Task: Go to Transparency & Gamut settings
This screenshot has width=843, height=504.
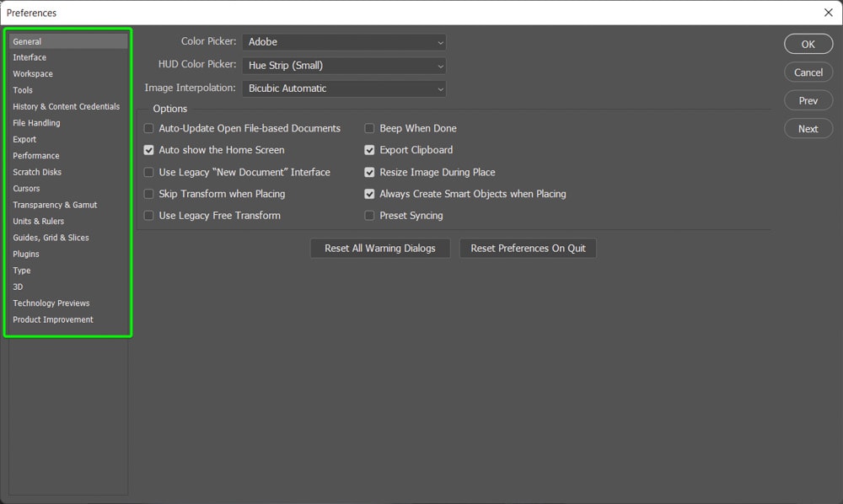Action: point(68,205)
